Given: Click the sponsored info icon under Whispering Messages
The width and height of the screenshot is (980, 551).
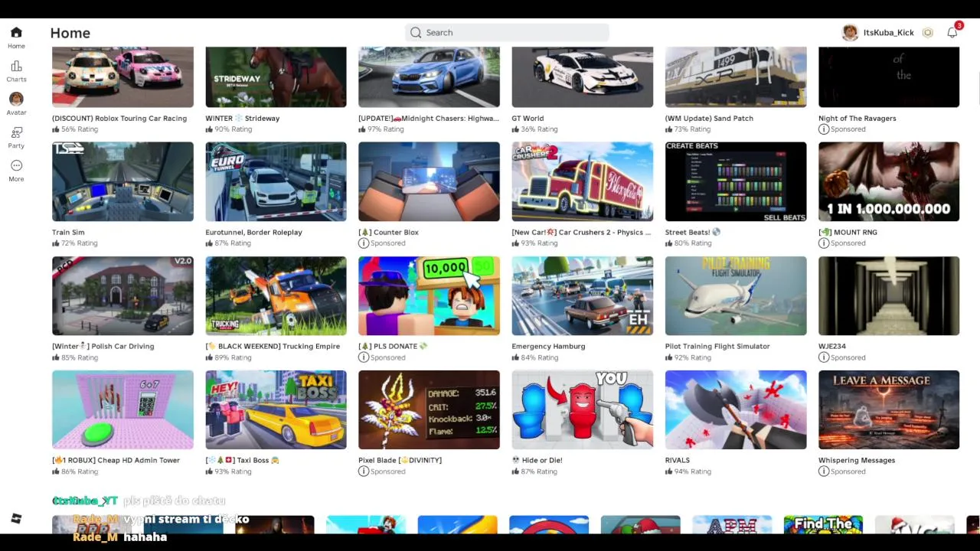Looking at the screenshot, I should (824, 471).
